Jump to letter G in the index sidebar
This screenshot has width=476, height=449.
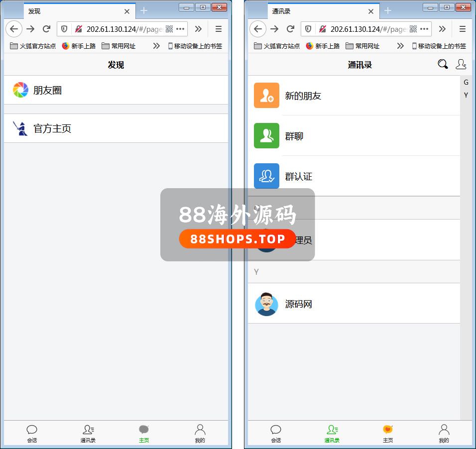(466, 82)
